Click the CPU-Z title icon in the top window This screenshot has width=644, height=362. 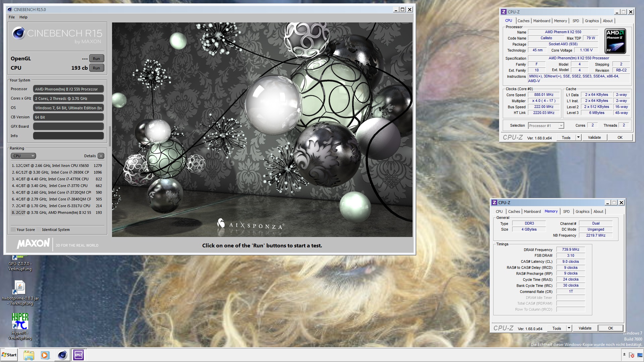click(503, 12)
